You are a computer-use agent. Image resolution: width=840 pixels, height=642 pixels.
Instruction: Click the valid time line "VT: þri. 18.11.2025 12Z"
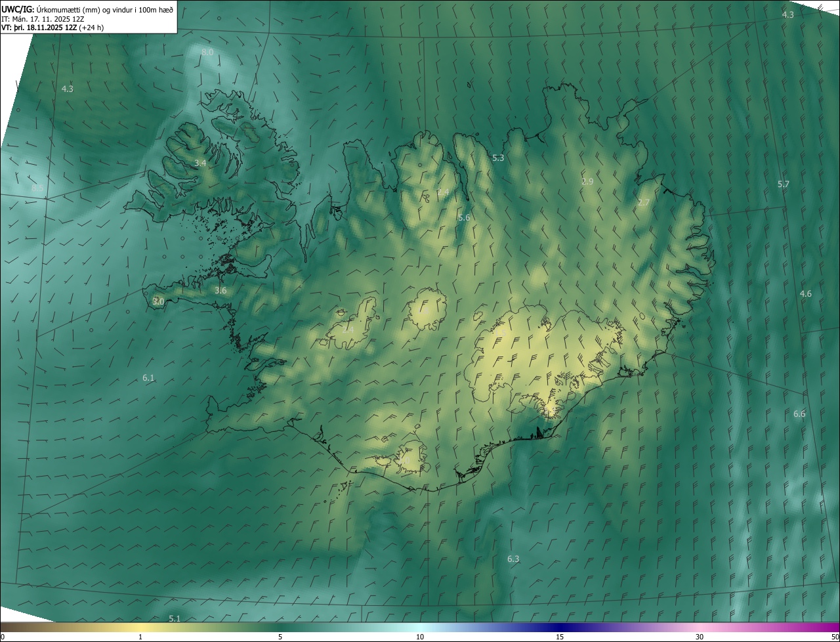click(x=39, y=28)
